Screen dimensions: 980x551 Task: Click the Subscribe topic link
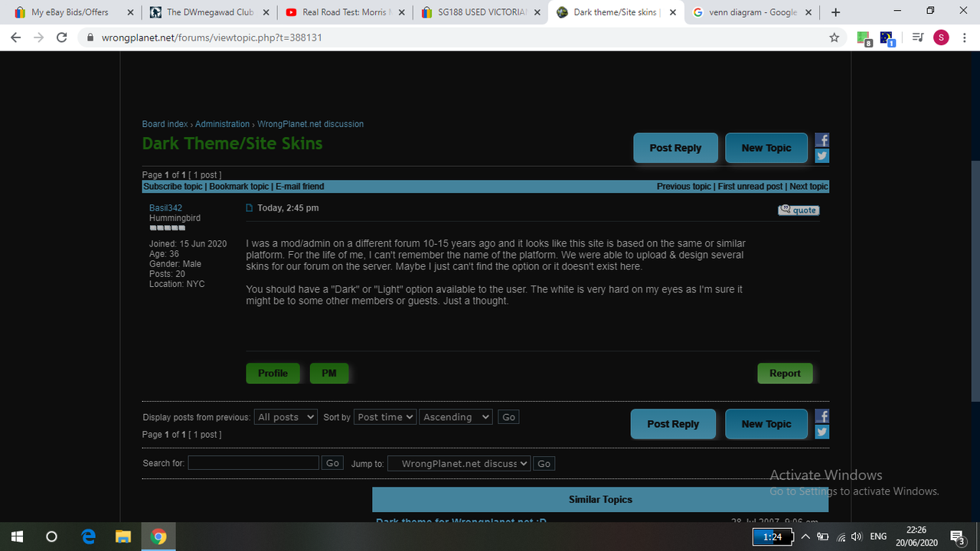[173, 187]
